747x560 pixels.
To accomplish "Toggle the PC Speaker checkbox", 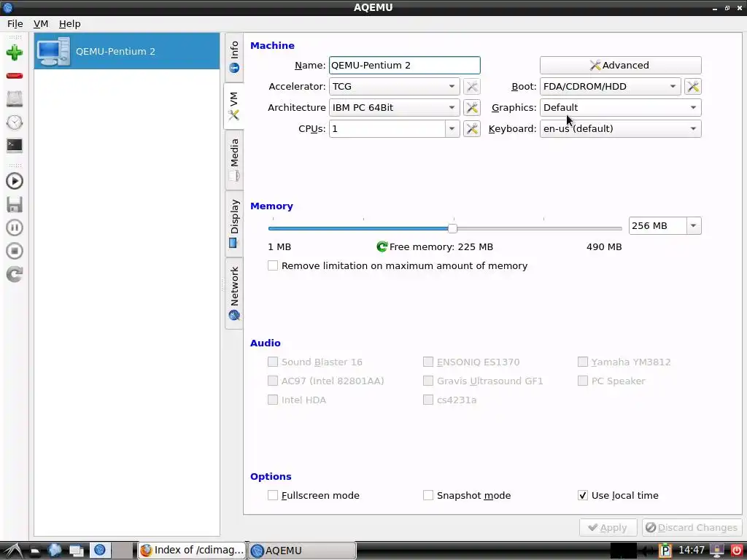I will click(x=583, y=381).
